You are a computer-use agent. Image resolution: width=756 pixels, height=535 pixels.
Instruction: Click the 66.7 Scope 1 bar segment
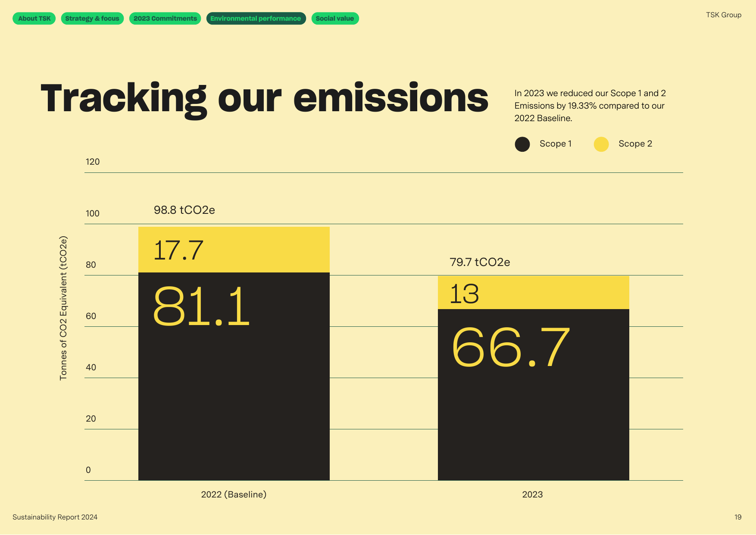(x=534, y=394)
